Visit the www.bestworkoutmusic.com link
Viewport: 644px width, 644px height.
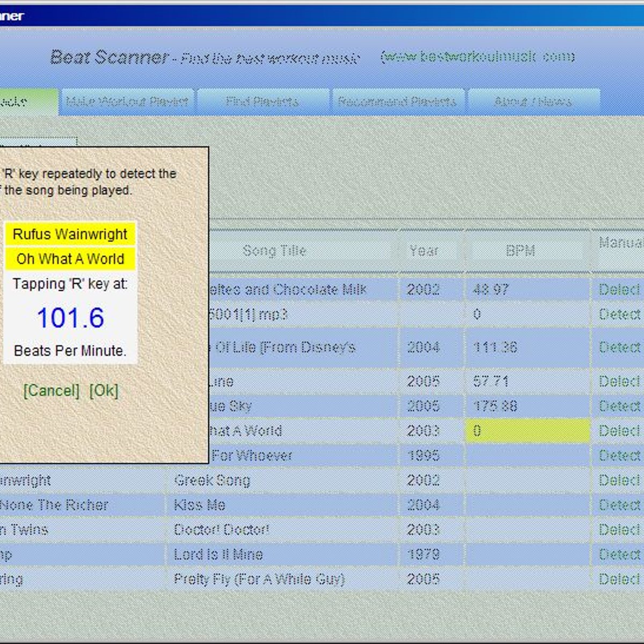478,56
